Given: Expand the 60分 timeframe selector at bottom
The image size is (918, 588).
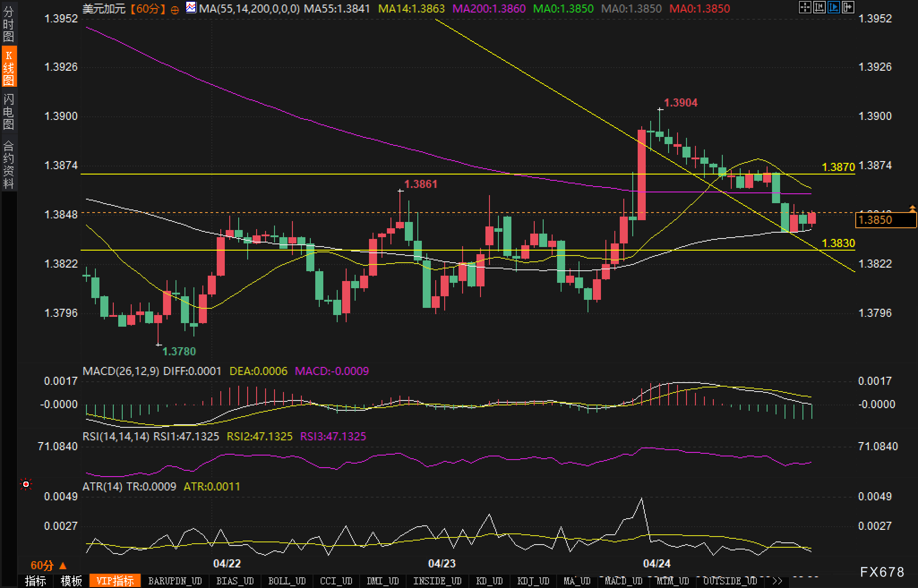Looking at the screenshot, I should point(48,565).
